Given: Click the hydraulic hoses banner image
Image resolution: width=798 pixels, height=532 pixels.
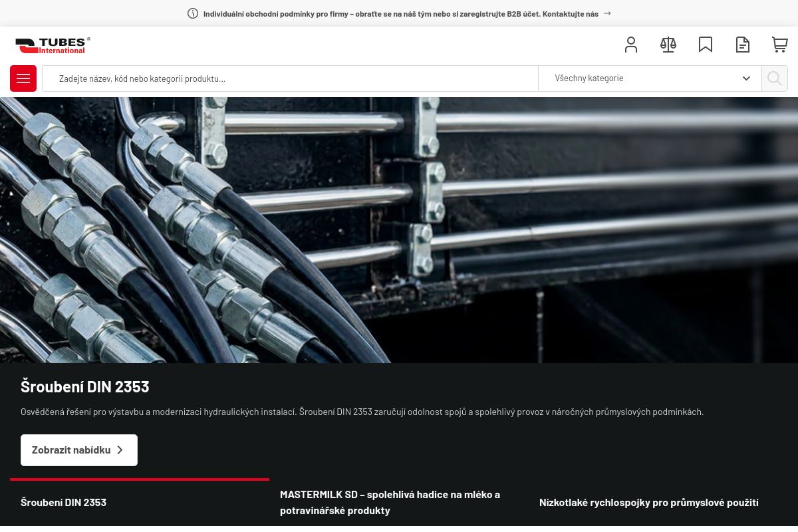Looking at the screenshot, I should click(399, 230).
